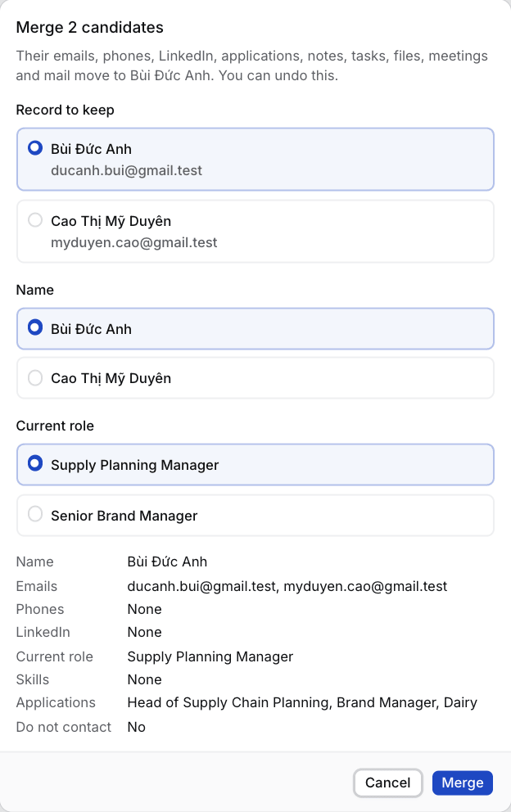Click the summary LinkedIn value None
The width and height of the screenshot is (511, 812).
click(145, 632)
